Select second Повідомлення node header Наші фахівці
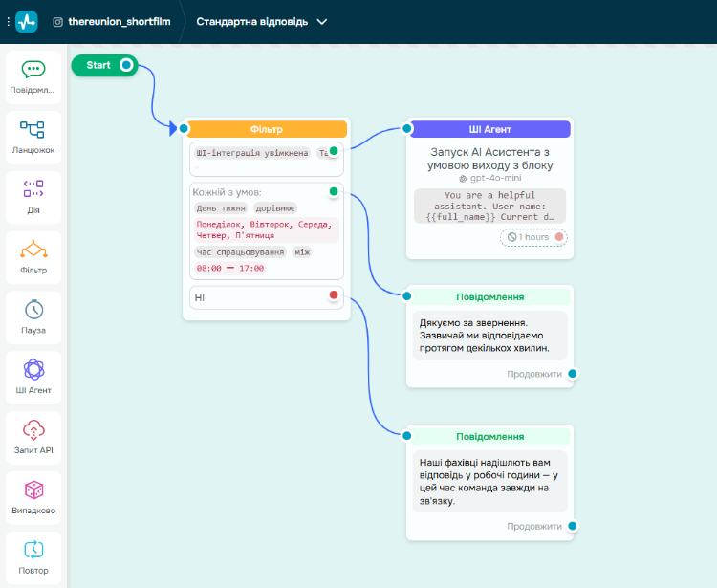 [489, 437]
